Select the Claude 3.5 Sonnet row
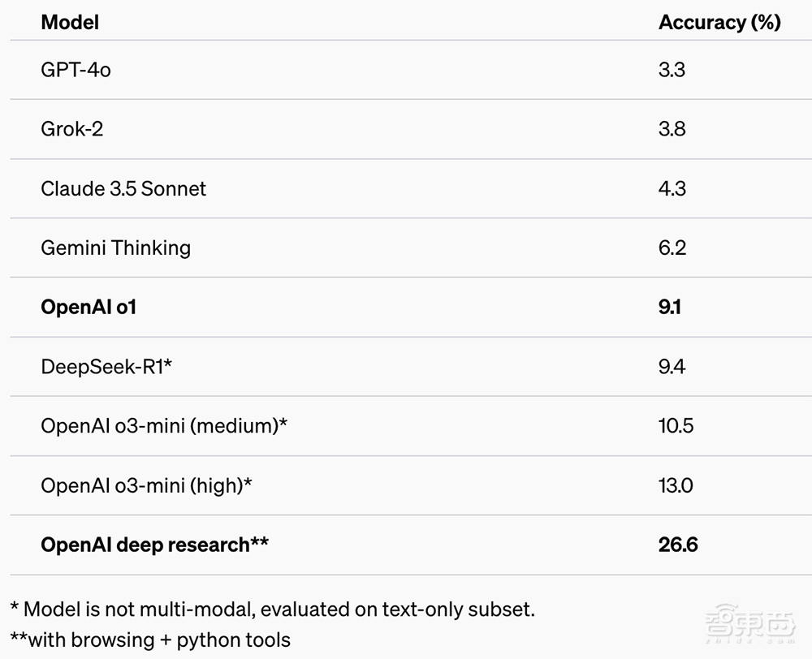This screenshot has width=812, height=659. [x=123, y=188]
